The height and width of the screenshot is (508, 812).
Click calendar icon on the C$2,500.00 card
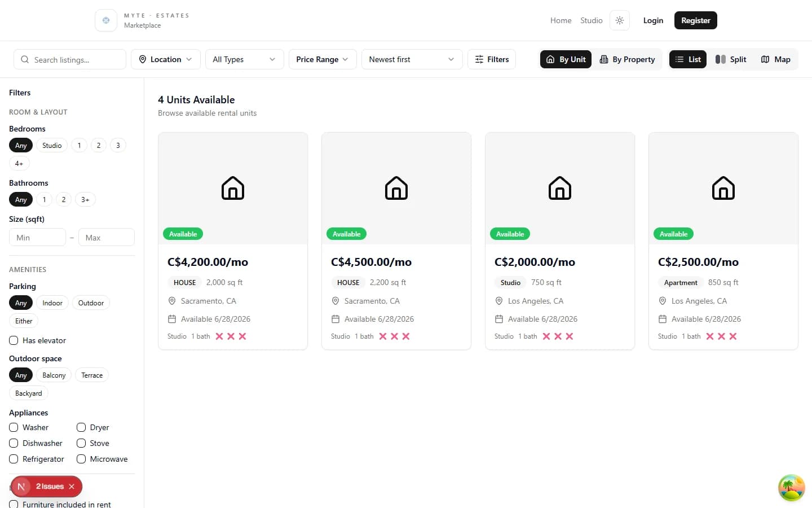click(x=663, y=319)
